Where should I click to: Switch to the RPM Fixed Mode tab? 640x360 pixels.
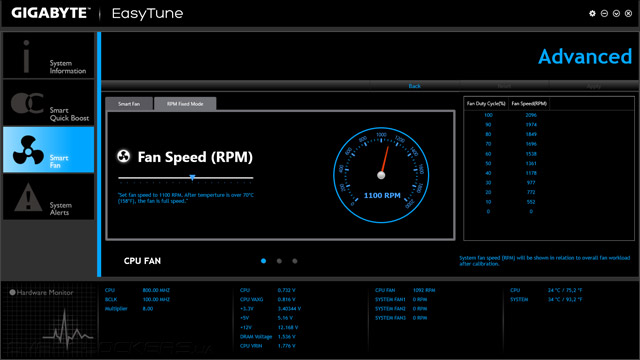tap(185, 104)
